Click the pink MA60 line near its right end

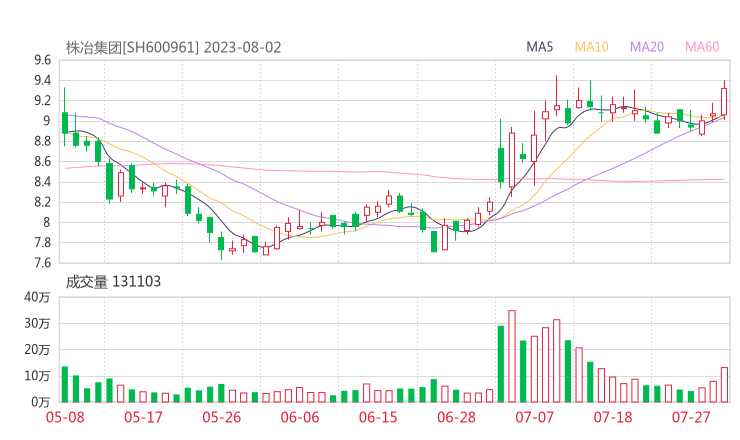[717, 179]
